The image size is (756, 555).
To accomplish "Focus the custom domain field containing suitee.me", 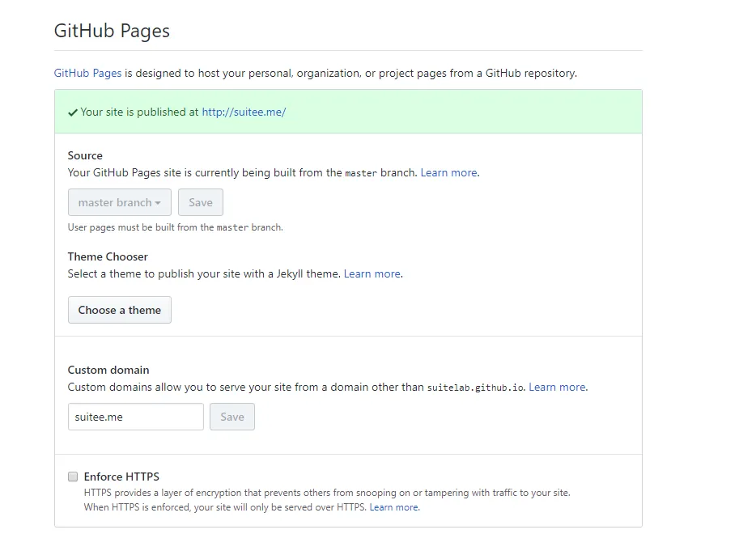I will (x=135, y=417).
